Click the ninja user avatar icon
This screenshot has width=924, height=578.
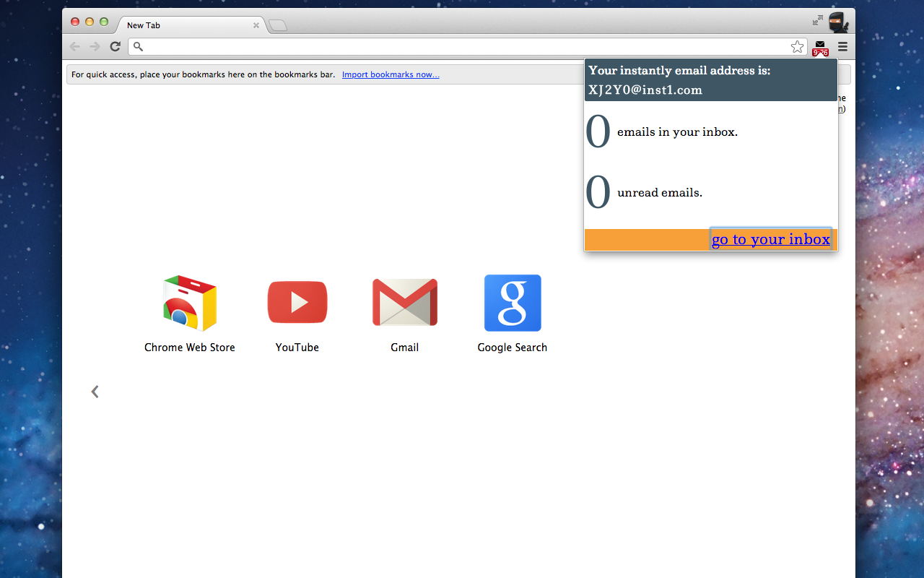837,22
